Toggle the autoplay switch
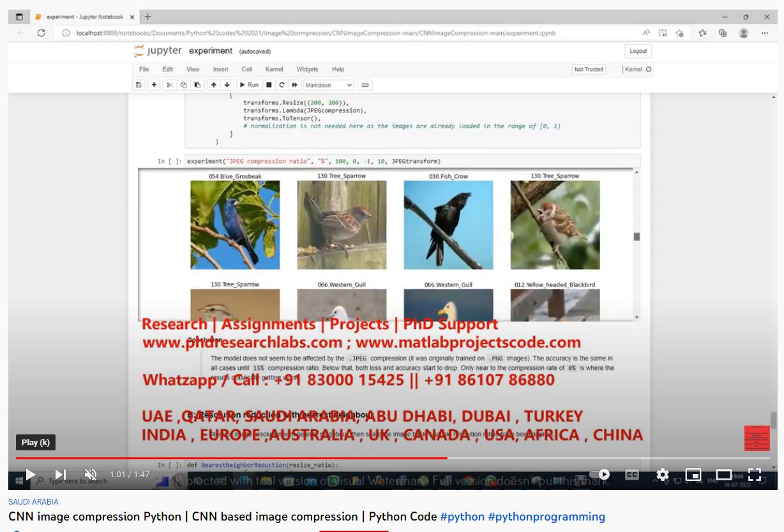Viewport: 784px width, 532px height. pyautogui.click(x=599, y=475)
